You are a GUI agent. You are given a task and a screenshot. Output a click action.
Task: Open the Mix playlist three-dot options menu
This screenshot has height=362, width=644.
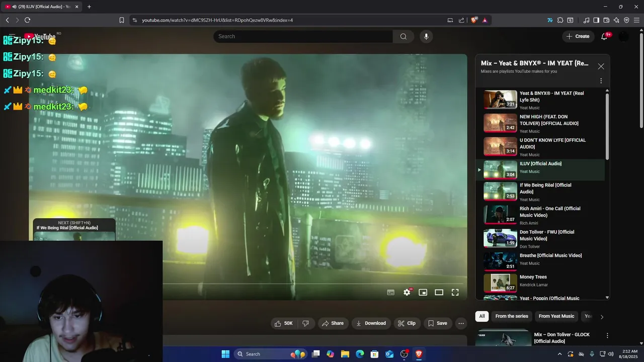click(x=601, y=81)
